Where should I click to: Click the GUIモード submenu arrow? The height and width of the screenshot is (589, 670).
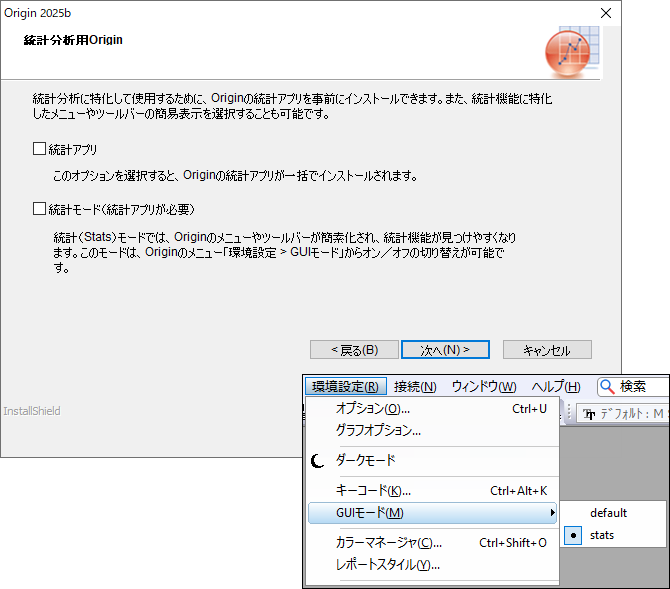[x=552, y=512]
